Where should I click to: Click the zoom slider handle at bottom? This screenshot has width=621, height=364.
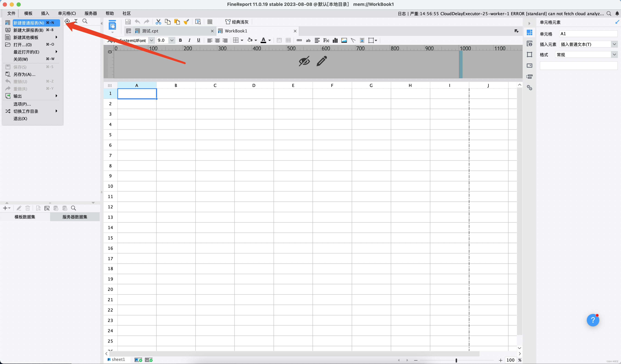pyautogui.click(x=456, y=360)
